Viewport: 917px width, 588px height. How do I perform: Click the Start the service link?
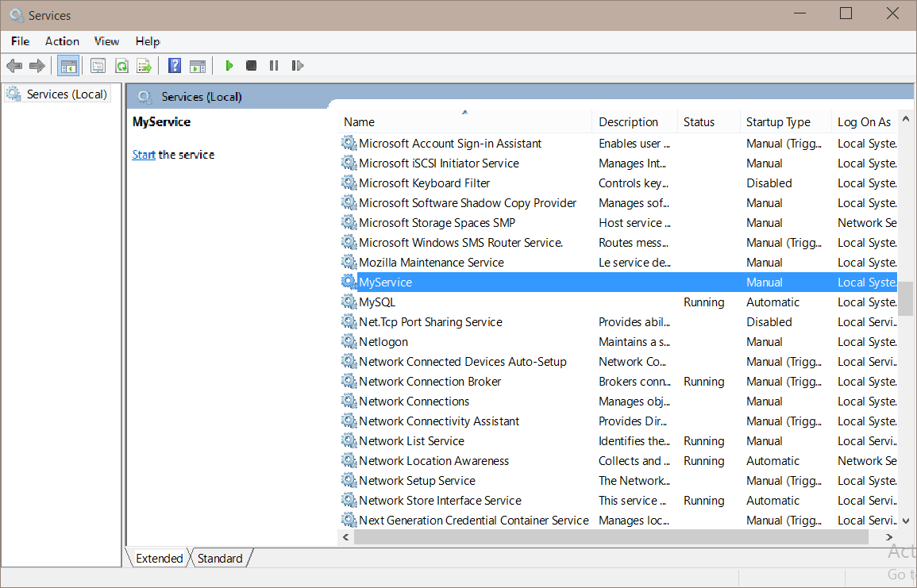point(144,155)
